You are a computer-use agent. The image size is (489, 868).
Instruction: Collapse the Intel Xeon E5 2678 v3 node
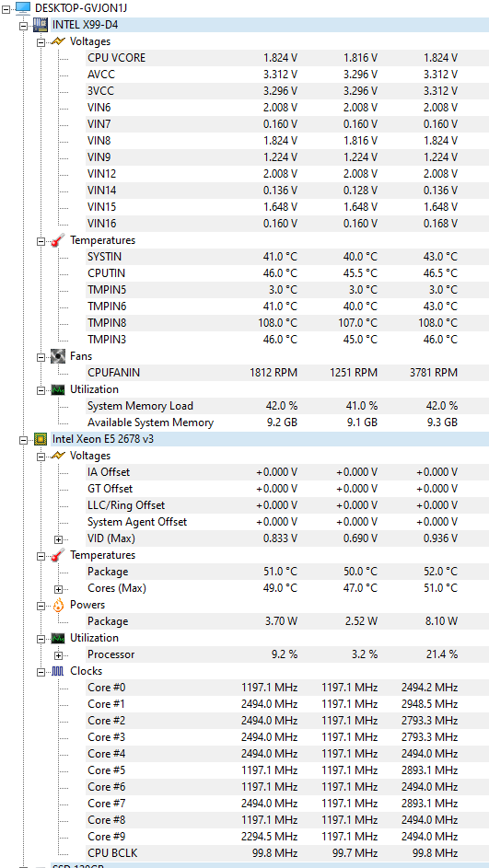(23, 440)
